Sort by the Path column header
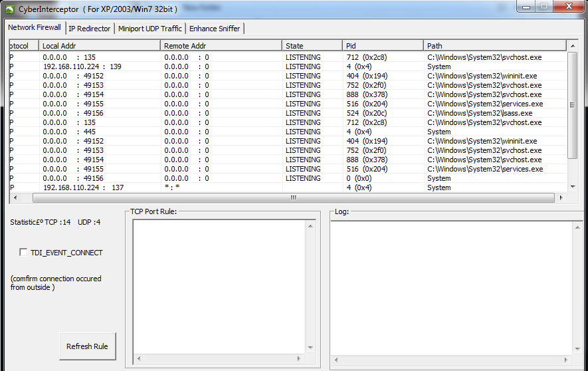The image size is (588, 371). tap(494, 46)
